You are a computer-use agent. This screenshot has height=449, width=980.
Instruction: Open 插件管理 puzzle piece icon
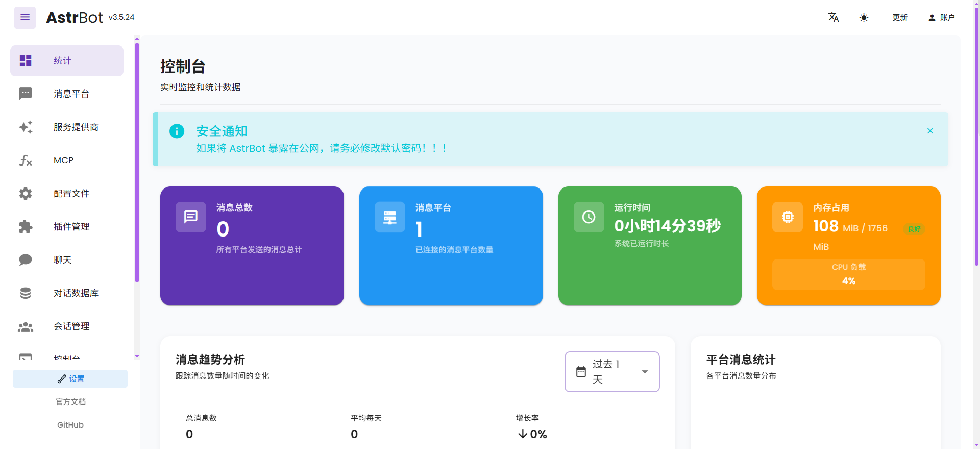[x=26, y=227]
